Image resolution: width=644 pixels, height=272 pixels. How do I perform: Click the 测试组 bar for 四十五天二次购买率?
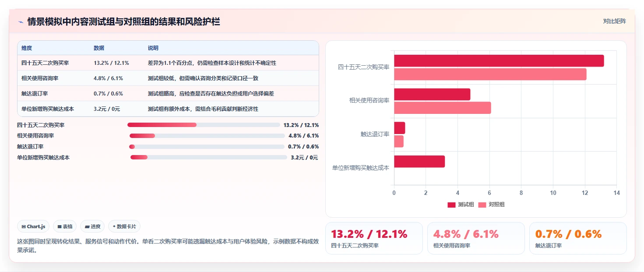(x=499, y=61)
